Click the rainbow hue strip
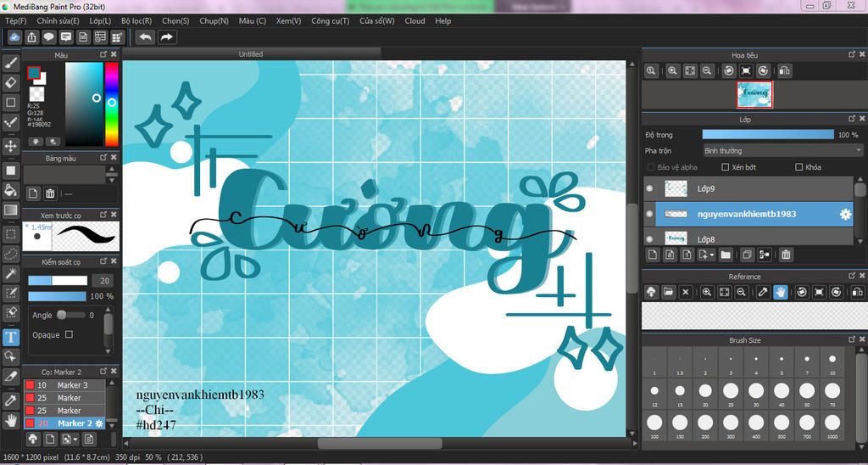 click(111, 104)
